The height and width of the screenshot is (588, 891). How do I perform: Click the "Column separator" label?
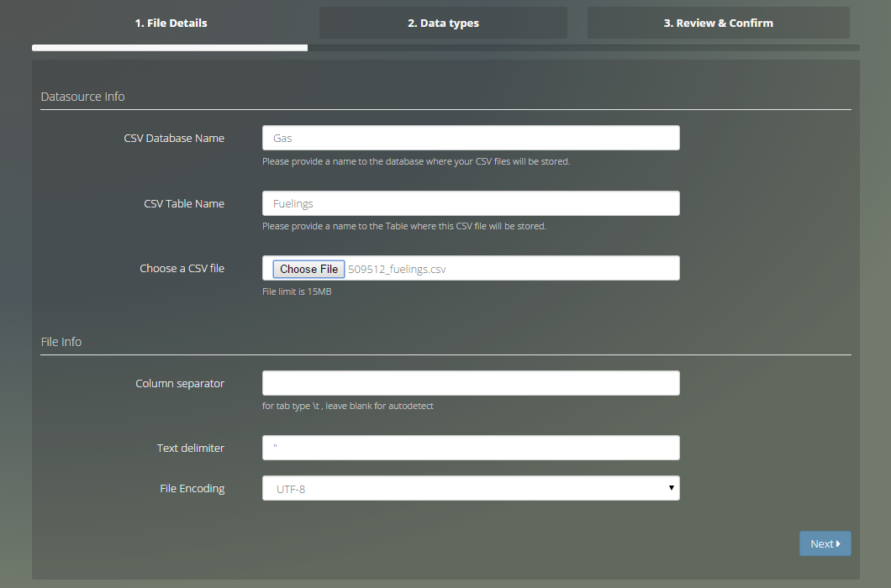coord(180,383)
